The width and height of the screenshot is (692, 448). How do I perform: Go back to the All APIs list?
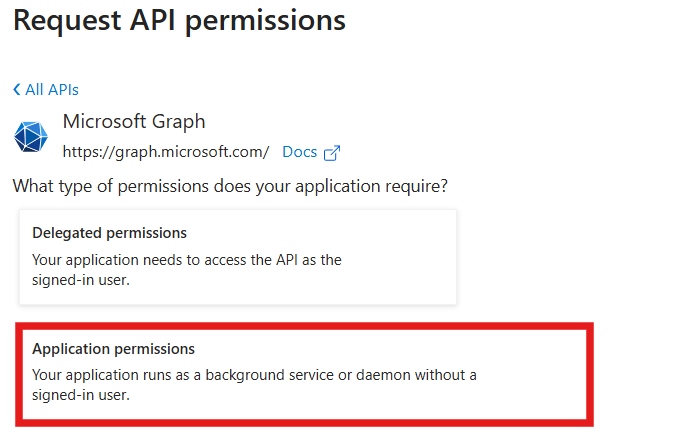pos(46,90)
